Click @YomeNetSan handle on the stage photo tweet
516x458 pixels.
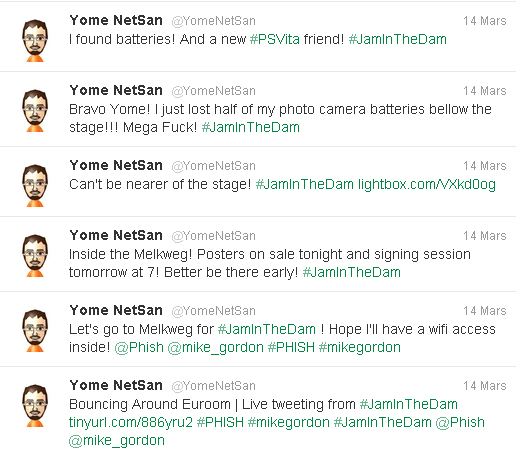pyautogui.click(x=213, y=166)
